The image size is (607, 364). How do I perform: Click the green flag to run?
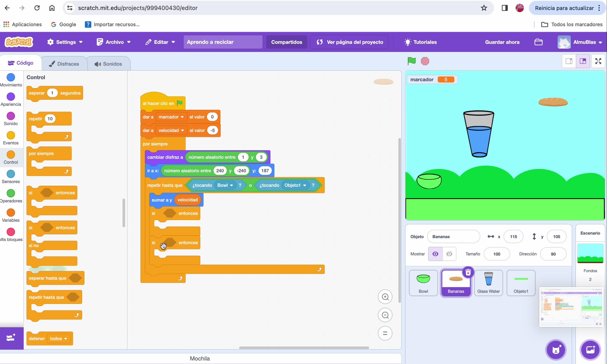[x=412, y=61]
